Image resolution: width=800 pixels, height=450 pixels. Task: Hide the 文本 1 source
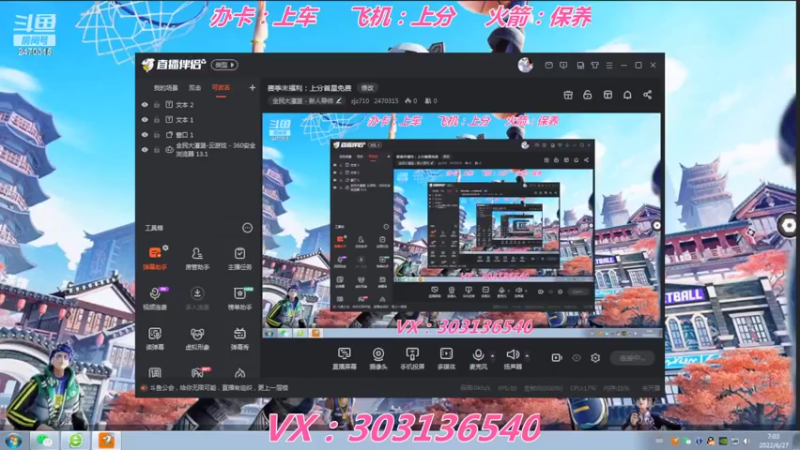(x=145, y=119)
